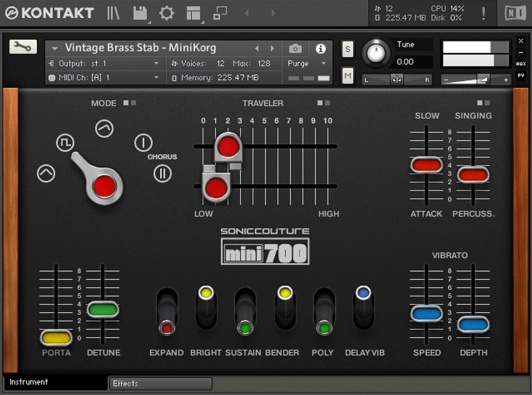
Task: Solo the instrument with the S button
Action: point(347,49)
